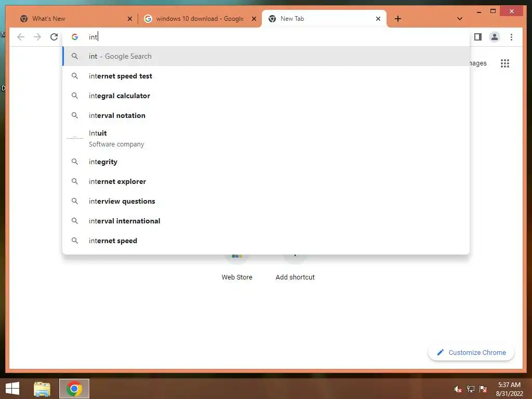532x399 pixels.
Task: Close the windows 10 download tab
Action: [x=254, y=19]
